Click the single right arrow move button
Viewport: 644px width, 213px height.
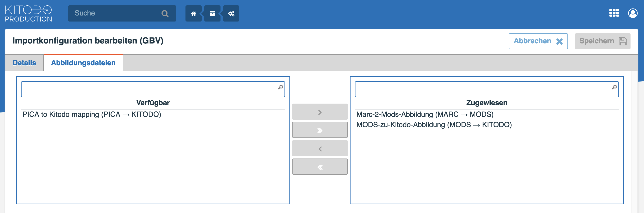click(320, 112)
